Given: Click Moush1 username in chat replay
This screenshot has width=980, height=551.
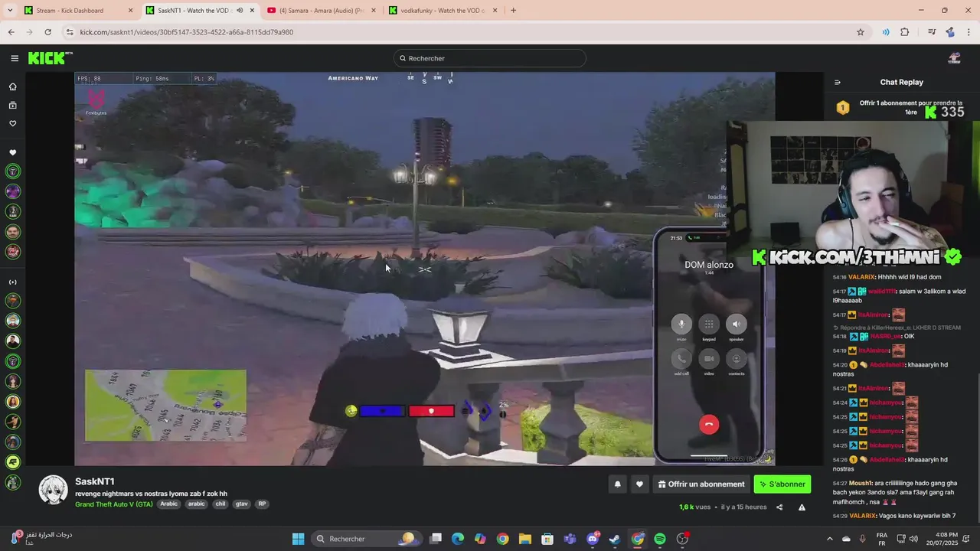Looking at the screenshot, I should click(861, 483).
